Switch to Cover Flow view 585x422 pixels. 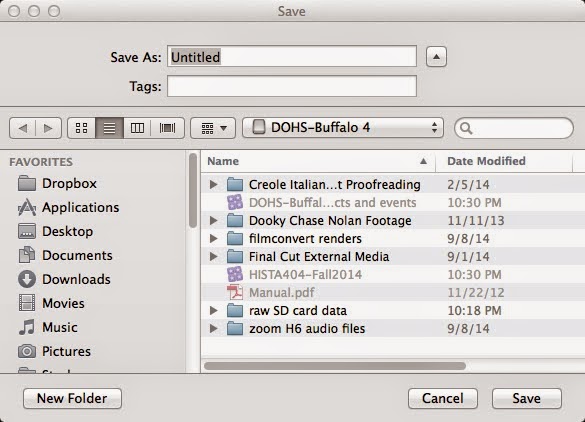(167, 128)
